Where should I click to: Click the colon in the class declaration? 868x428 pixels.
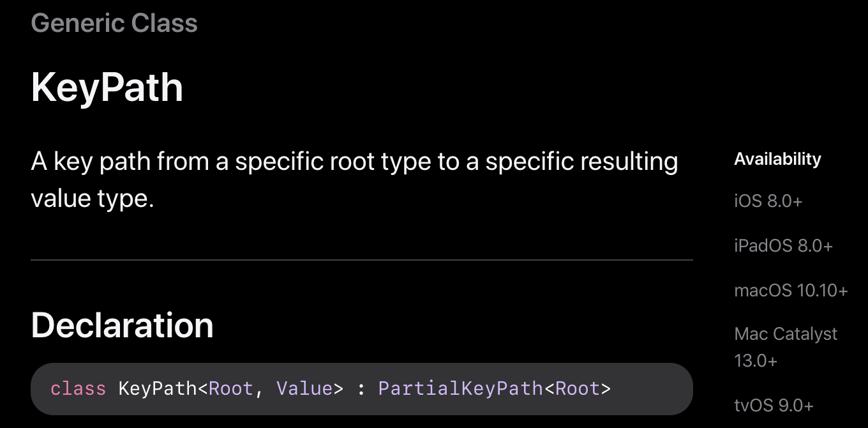click(x=361, y=388)
